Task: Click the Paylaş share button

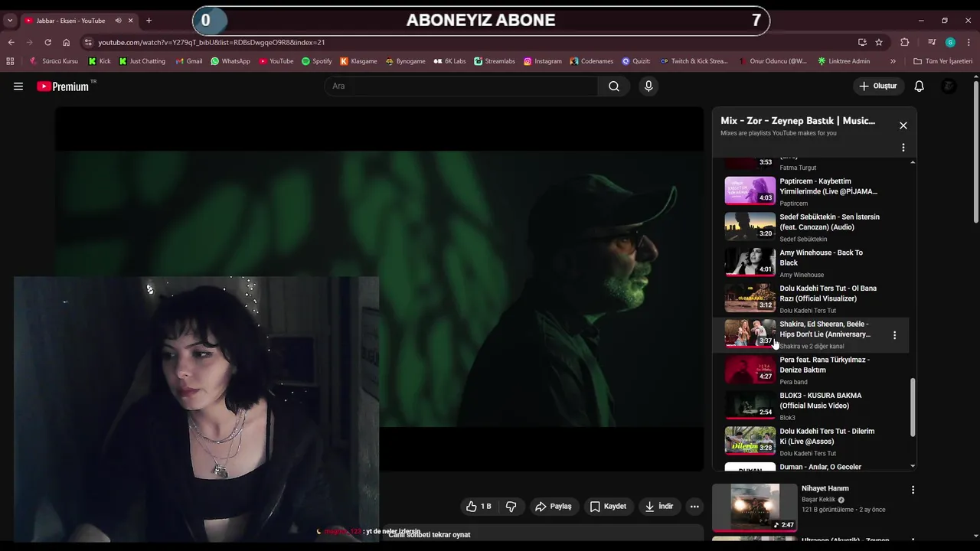Action: click(x=554, y=507)
